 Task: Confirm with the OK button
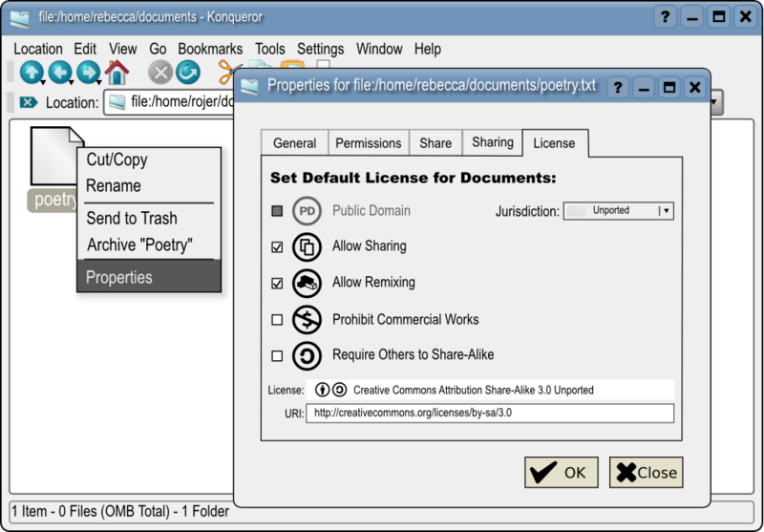(x=562, y=472)
